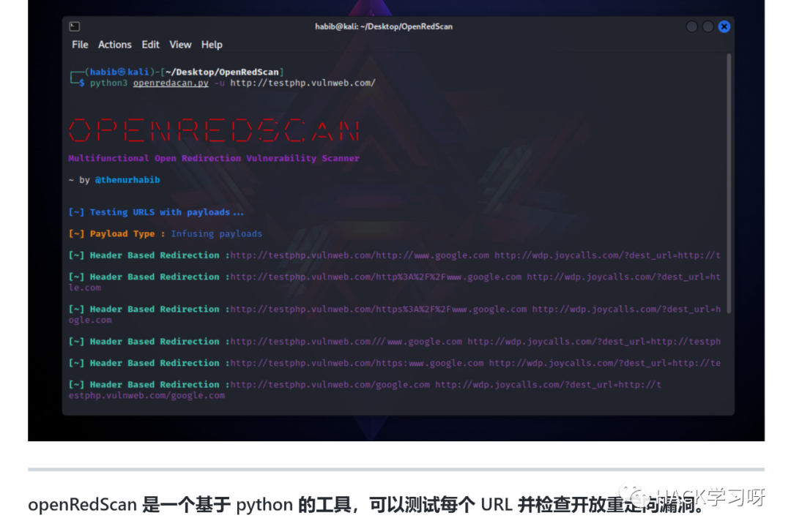Image resolution: width=791 pixels, height=532 pixels.
Task: Click the terminal vertical scrollbar
Action: coord(729,184)
